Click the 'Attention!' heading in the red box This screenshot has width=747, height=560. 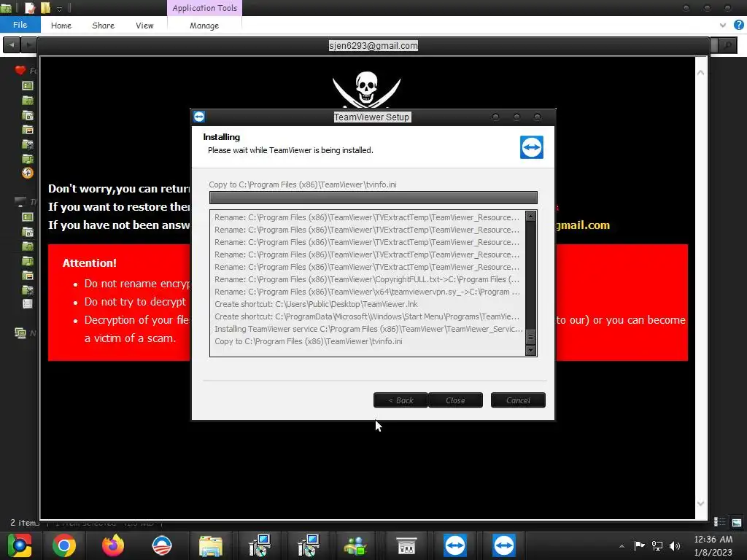90,262
